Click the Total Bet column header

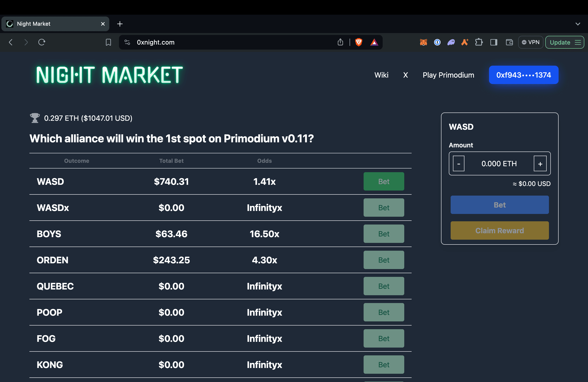[171, 161]
